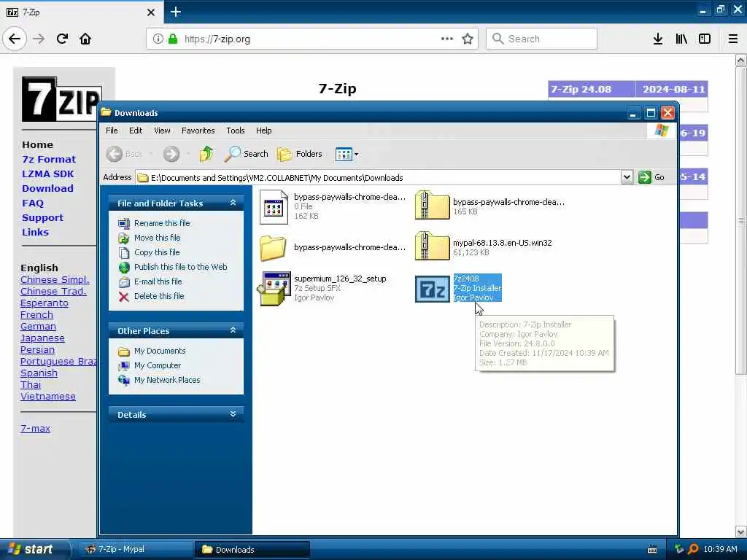Switch site language to Japanese
The height and width of the screenshot is (560, 747).
click(x=42, y=338)
